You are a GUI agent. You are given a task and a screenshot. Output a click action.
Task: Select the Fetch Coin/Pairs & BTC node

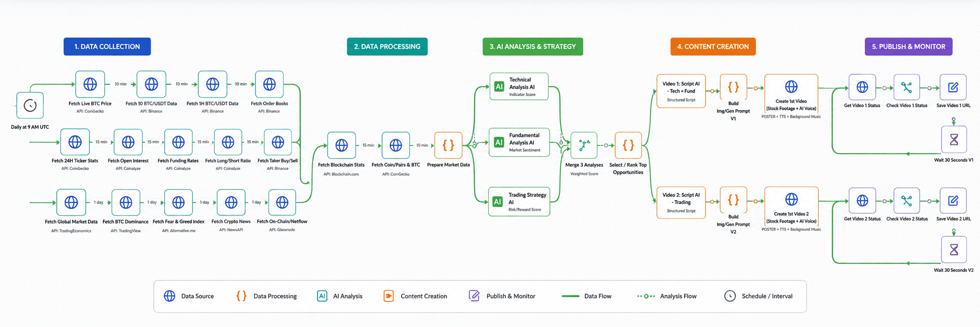396,145
